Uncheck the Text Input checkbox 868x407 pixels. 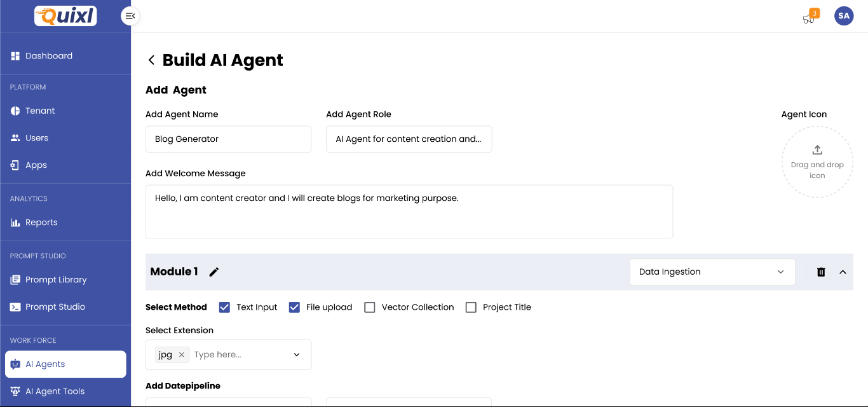[x=224, y=307]
